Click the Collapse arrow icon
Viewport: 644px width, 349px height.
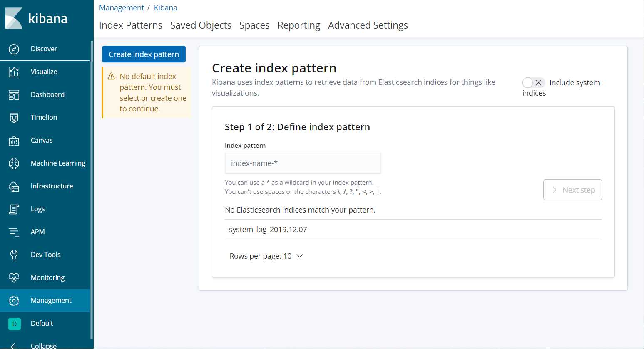14,346
